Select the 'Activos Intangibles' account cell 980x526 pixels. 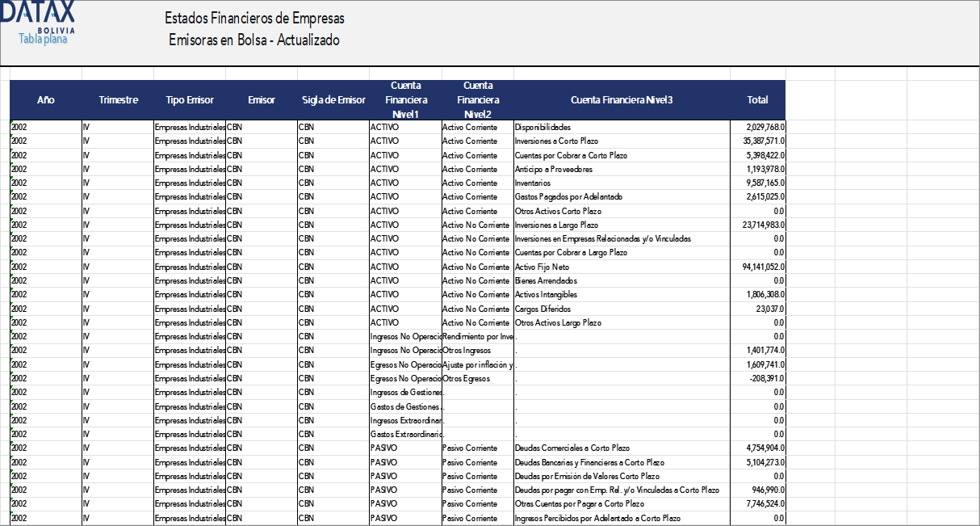click(x=545, y=294)
